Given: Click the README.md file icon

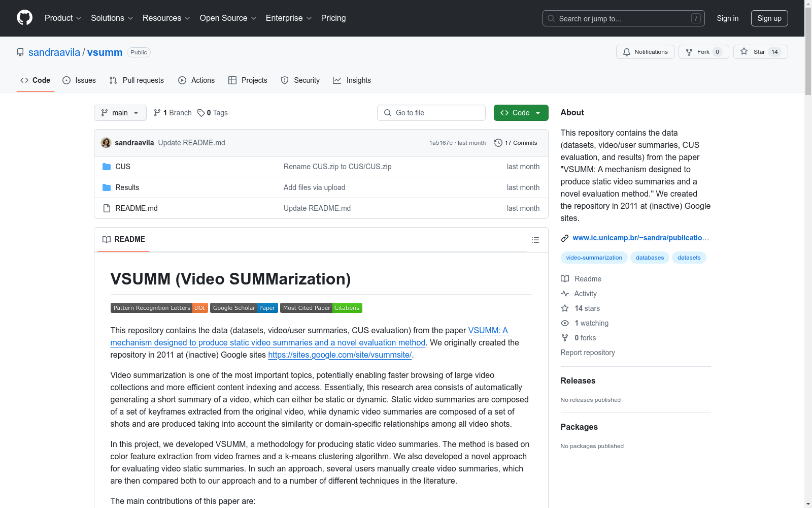Looking at the screenshot, I should [x=107, y=208].
